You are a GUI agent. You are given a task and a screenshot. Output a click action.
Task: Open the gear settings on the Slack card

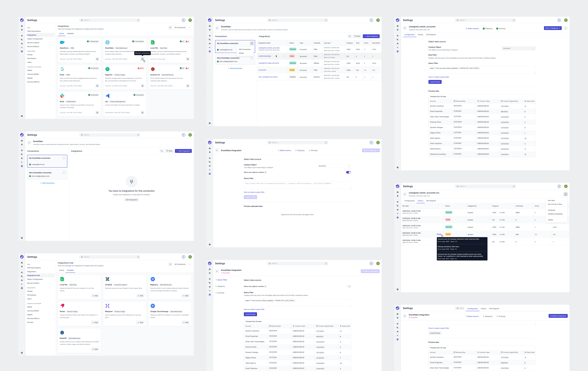point(97,113)
